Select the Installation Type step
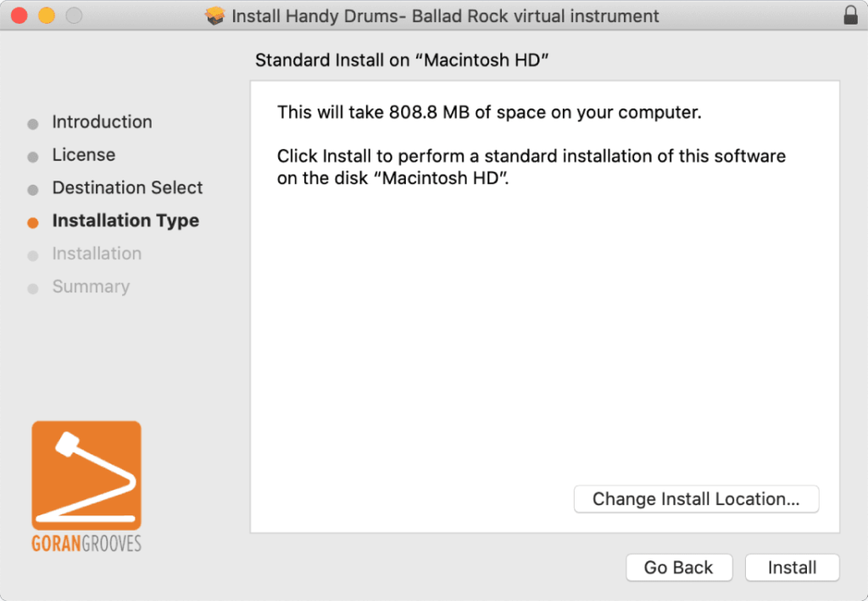This screenshot has width=868, height=601. coord(125,220)
